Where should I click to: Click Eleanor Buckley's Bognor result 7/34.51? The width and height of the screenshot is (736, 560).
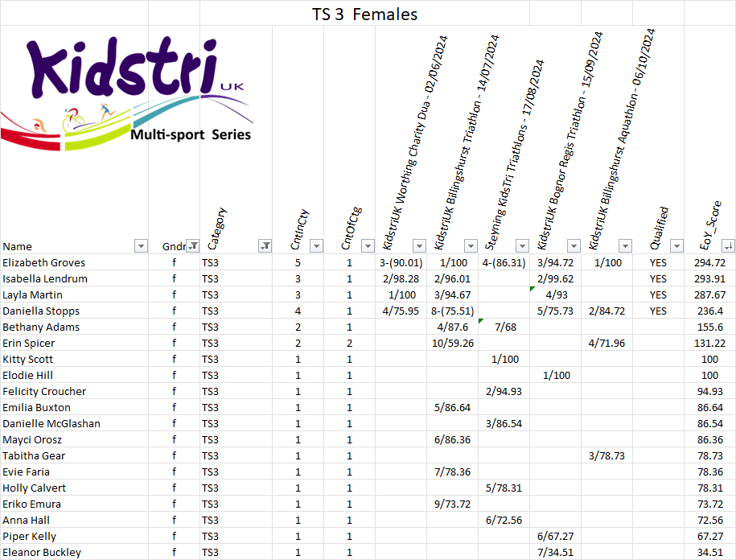click(555, 553)
